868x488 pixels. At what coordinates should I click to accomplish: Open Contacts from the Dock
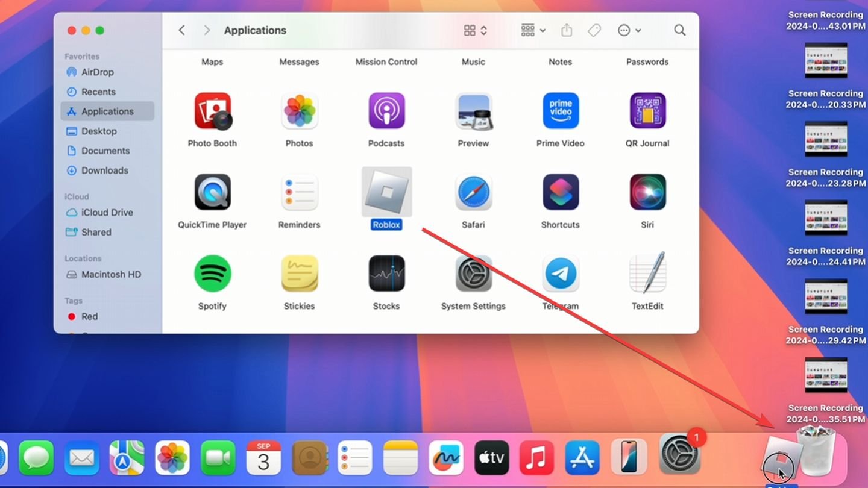[x=309, y=458]
